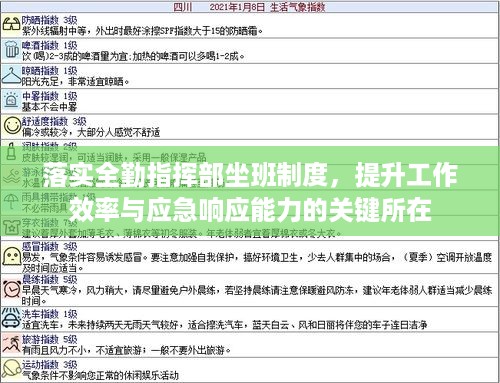Click the text 偏冷或较冷，大部分人感觉不舒适
The image size is (500, 383).
click(x=91, y=132)
